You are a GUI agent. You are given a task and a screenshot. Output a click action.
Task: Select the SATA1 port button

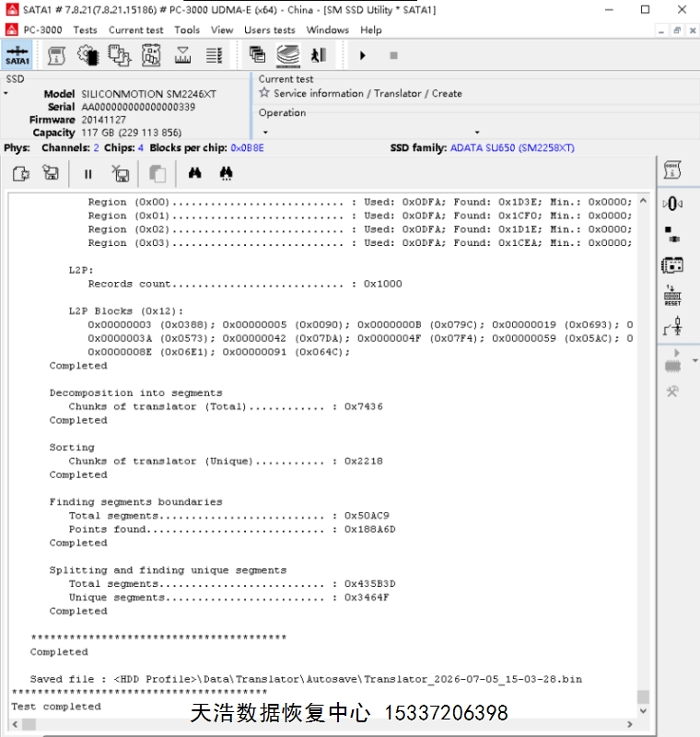click(17, 55)
